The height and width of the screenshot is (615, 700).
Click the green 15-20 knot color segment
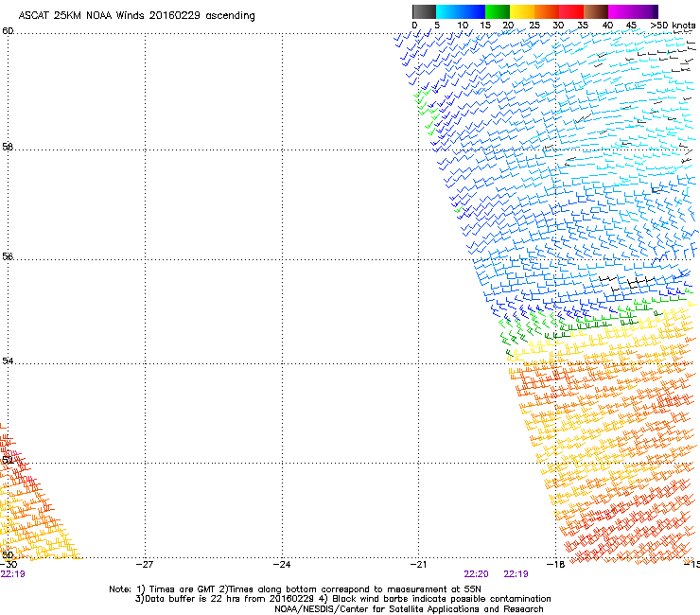coord(498,11)
